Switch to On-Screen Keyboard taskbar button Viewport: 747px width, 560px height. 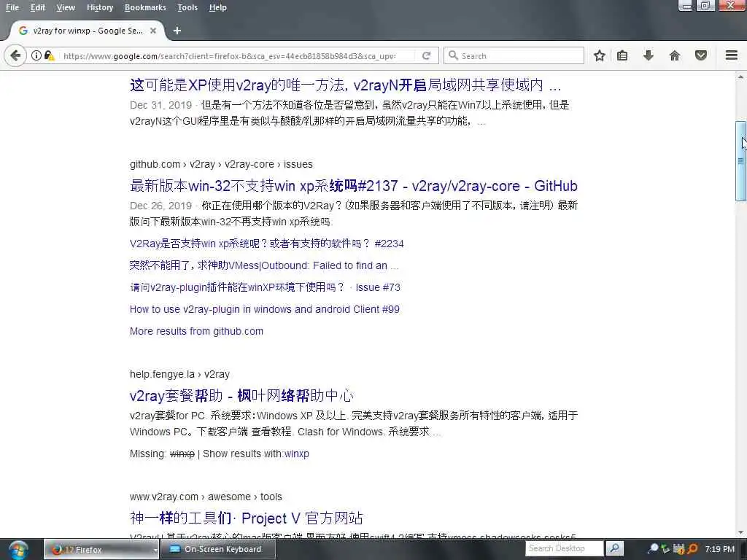(217, 550)
